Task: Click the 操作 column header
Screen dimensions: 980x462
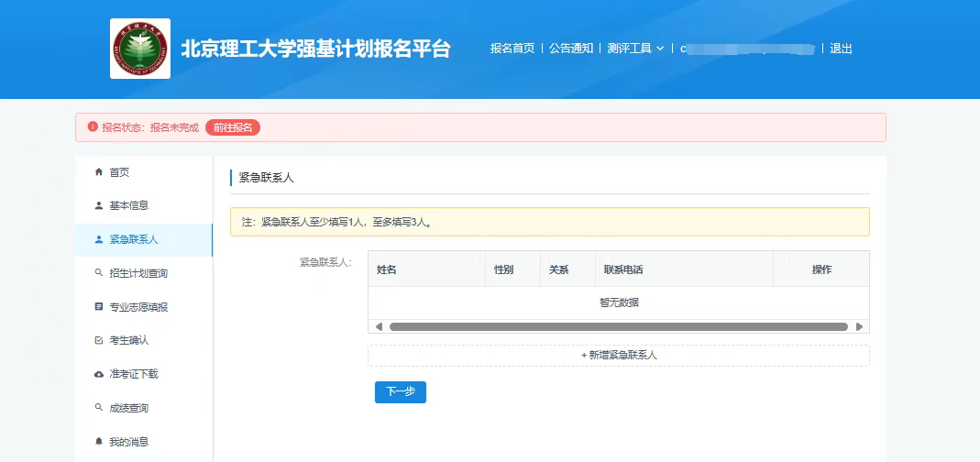Action: coord(822,269)
